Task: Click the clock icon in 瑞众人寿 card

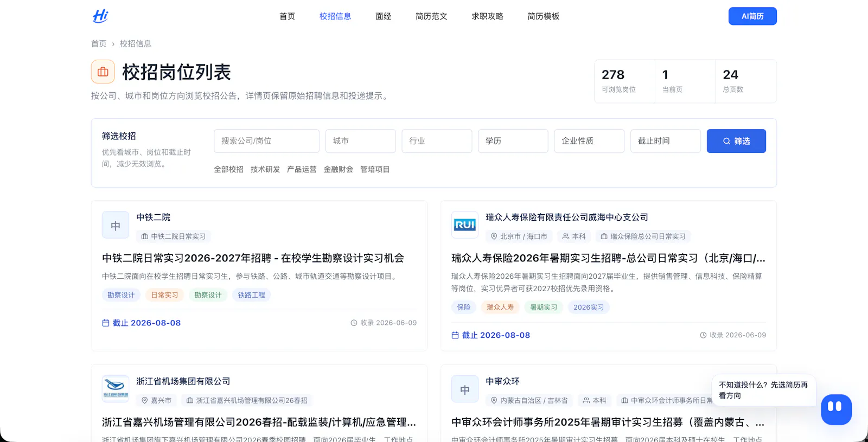Action: [x=703, y=335]
